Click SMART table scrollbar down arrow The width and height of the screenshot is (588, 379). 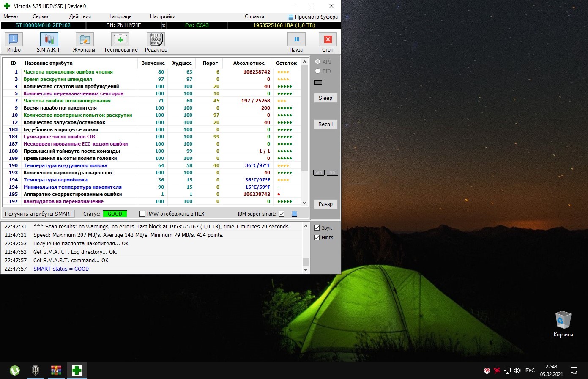305,203
